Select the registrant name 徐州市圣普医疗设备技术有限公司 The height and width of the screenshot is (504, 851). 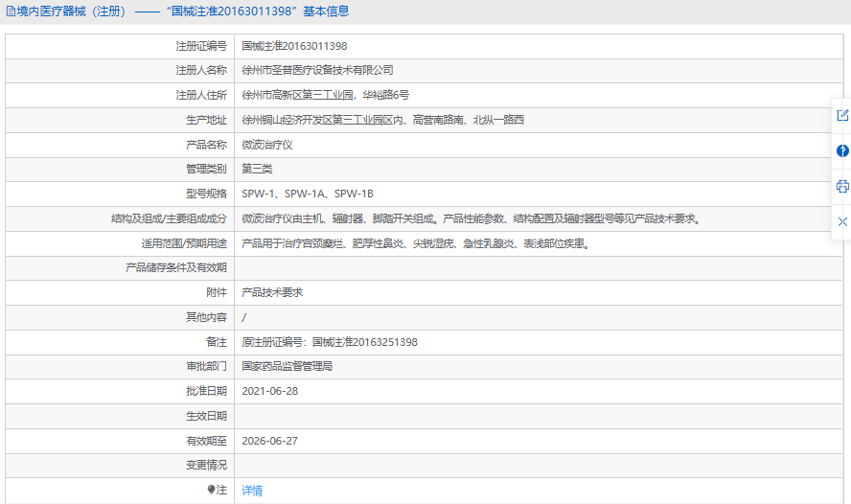click(x=317, y=70)
